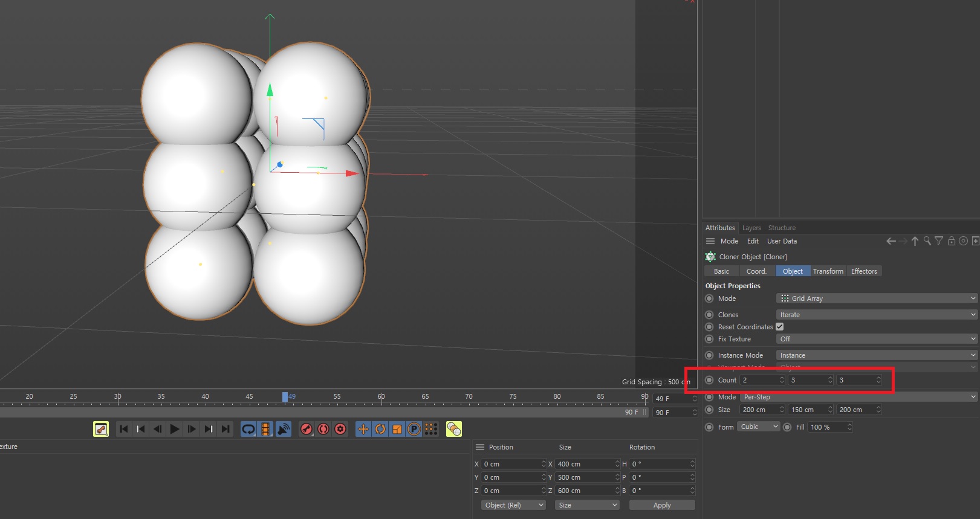
Task: Open the Mode menu in Attributes
Action: 729,241
